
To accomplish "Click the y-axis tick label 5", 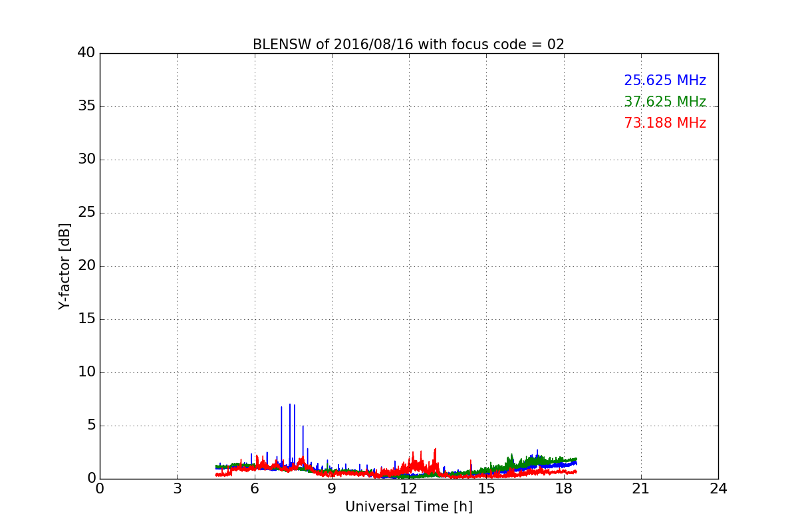I will [x=91, y=426].
